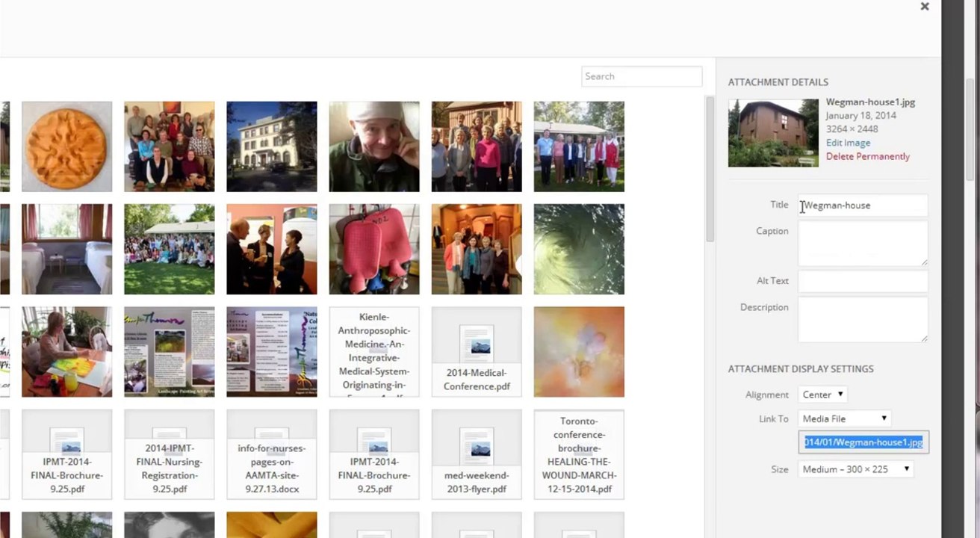Pick the group on wooden staircase photo

477,249
